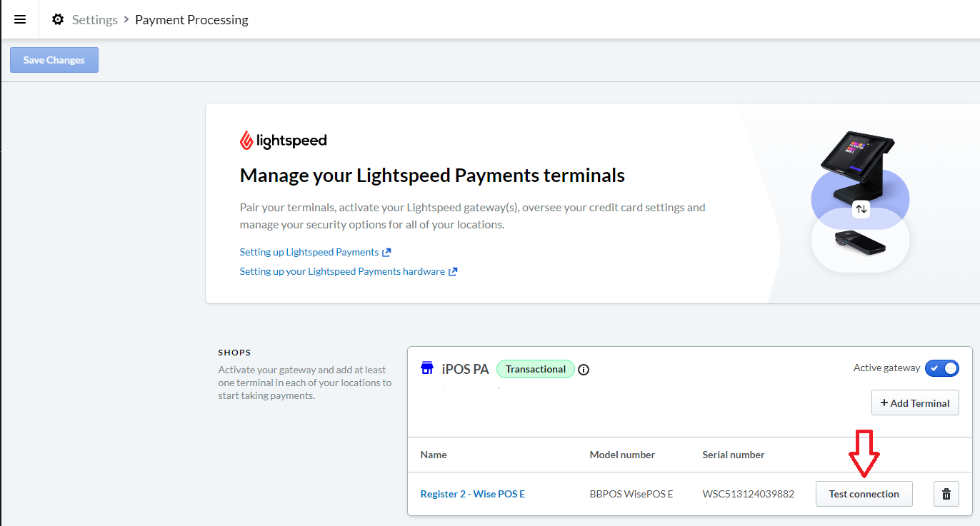Click the iPOS PA shop name
The image size is (980, 526).
(466, 369)
